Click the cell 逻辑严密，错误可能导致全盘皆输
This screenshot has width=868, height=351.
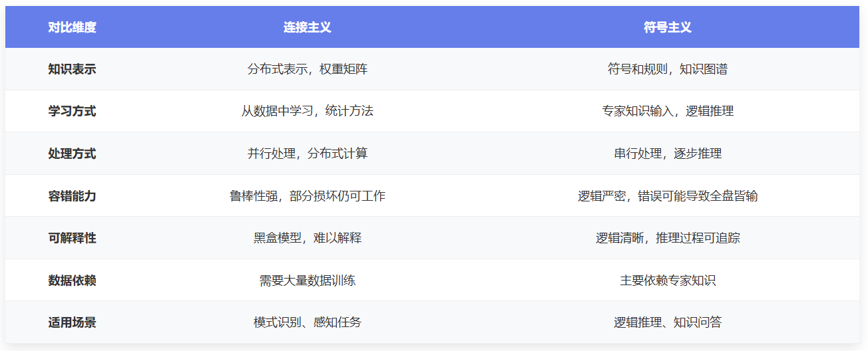click(x=668, y=196)
